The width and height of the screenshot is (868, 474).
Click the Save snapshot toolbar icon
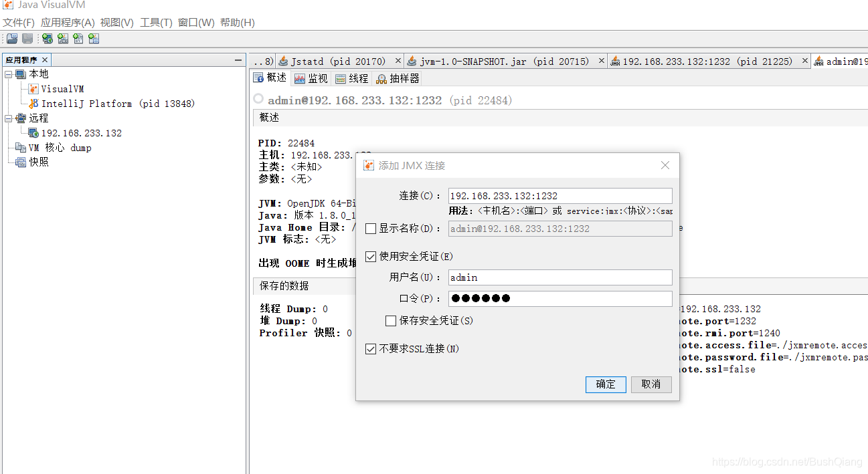click(x=27, y=39)
